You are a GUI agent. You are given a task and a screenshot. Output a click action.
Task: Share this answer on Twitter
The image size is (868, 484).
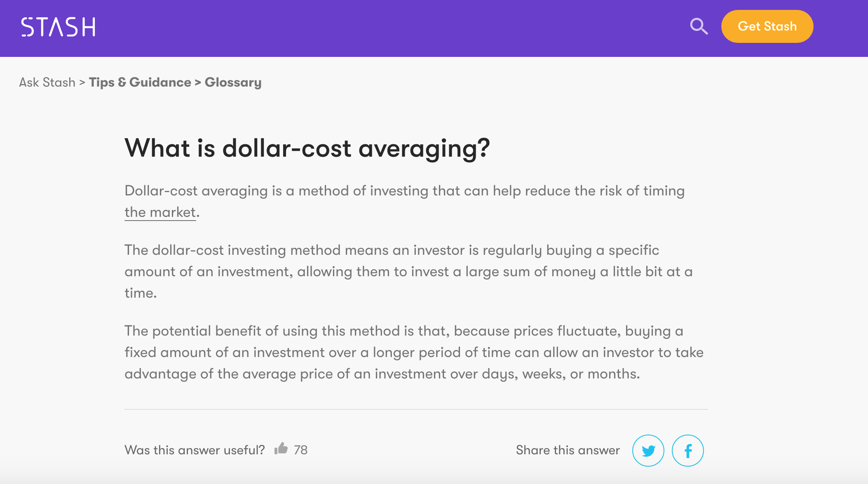coord(648,451)
